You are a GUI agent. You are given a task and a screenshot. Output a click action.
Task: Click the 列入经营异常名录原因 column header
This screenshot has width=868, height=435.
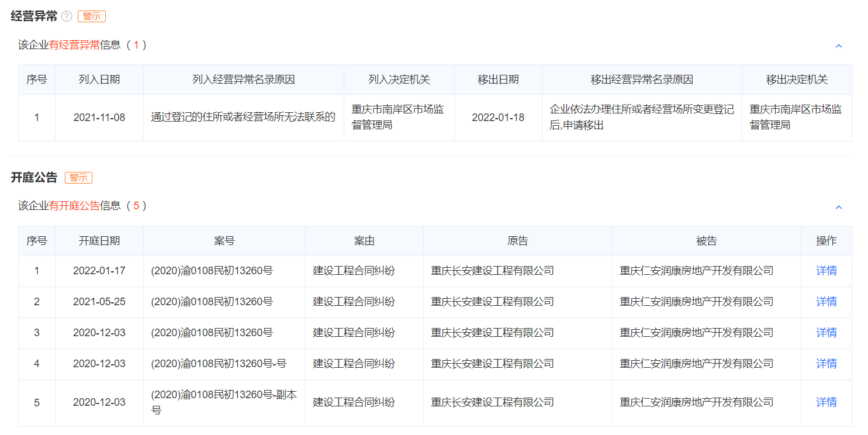point(244,80)
